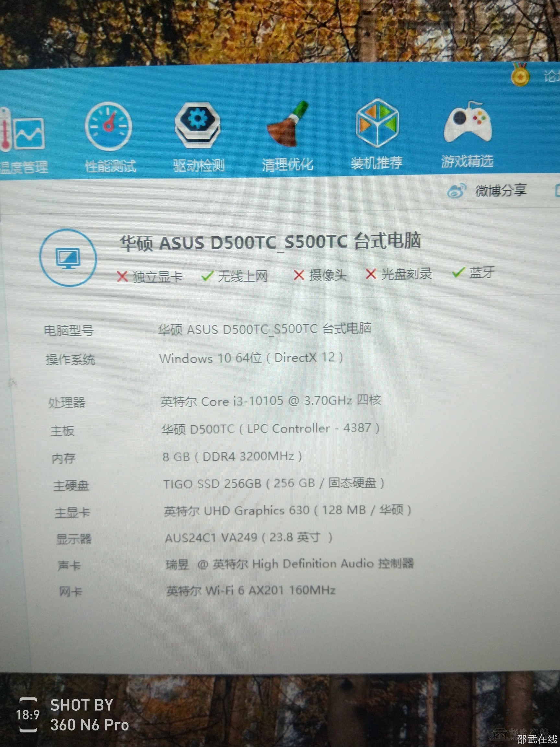
Task: Click the 光盘刻录 red X indicator
Action: point(371,274)
